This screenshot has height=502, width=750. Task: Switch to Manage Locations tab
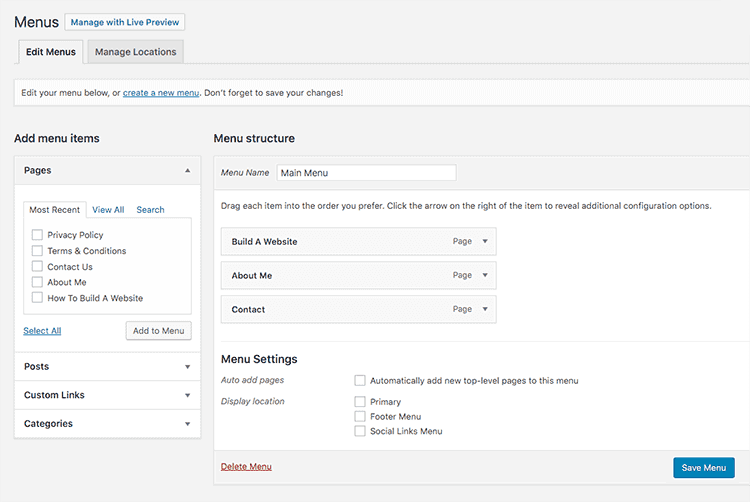(x=135, y=52)
